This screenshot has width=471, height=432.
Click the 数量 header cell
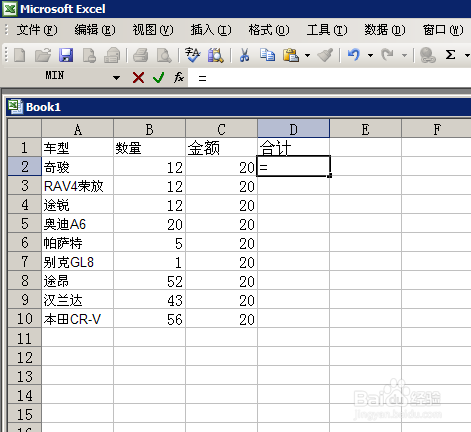click(149, 147)
